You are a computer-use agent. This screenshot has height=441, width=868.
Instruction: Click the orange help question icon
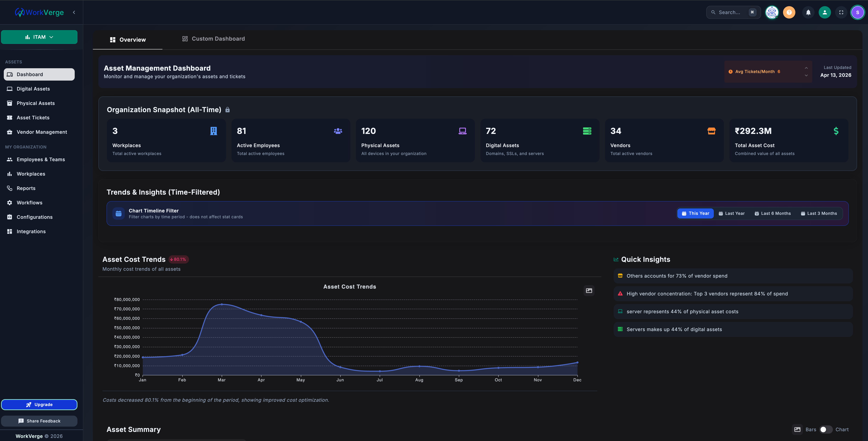789,12
